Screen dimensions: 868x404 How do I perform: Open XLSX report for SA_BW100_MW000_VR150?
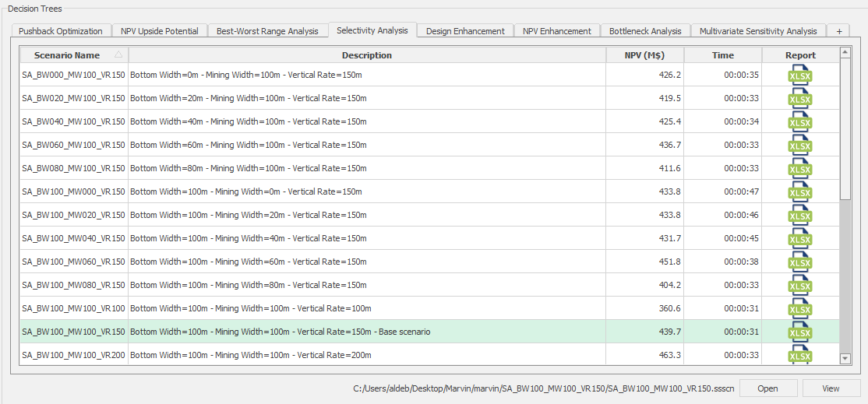pos(800,191)
